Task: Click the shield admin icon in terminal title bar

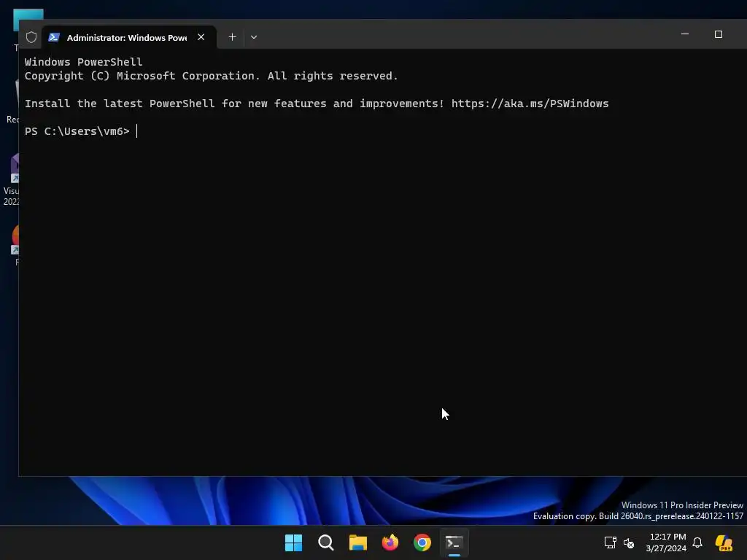Action: tap(31, 37)
